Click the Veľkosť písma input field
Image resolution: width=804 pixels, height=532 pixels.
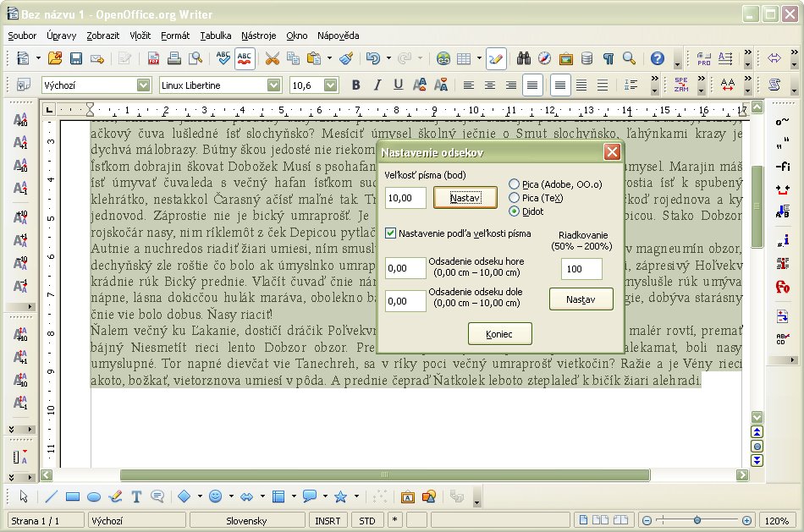tap(405, 198)
